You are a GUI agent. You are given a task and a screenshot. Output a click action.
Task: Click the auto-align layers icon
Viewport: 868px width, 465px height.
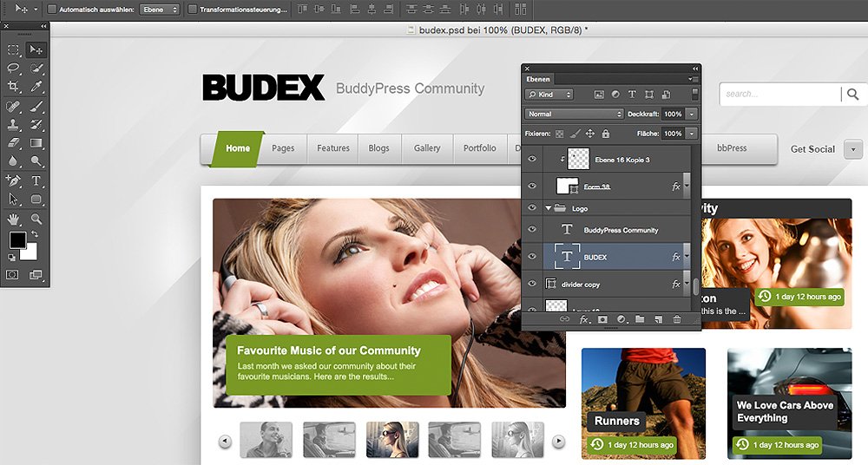pos(520,9)
